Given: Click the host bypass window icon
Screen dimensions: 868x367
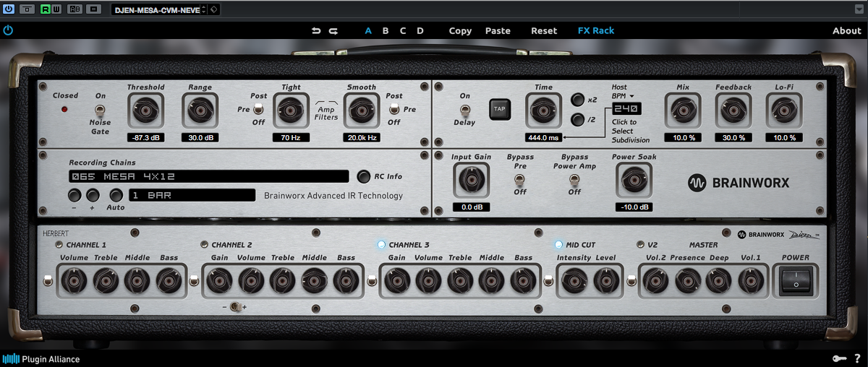Looking at the screenshot, I should [x=27, y=9].
